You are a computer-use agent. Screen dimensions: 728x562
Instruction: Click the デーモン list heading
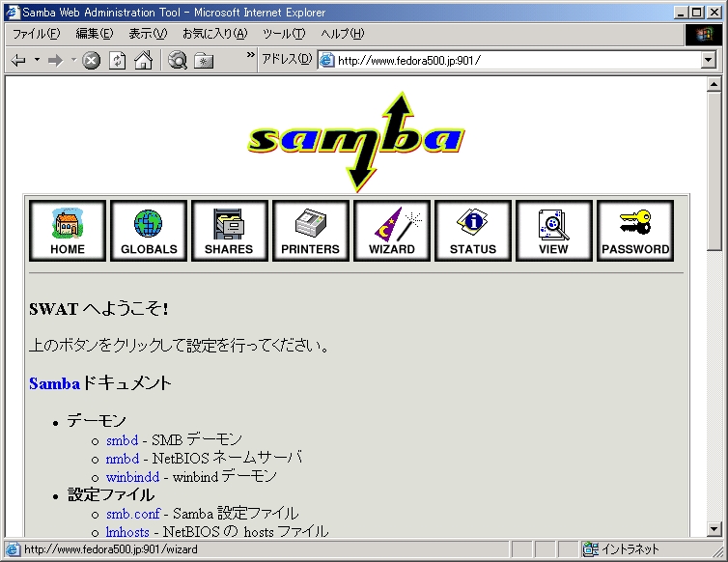pyautogui.click(x=97, y=421)
